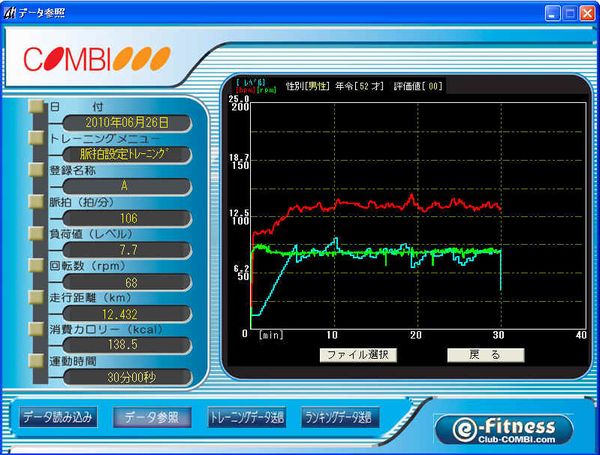This screenshot has height=455, width=600.
Task: Click the distance value 12.432
Action: pos(127,314)
